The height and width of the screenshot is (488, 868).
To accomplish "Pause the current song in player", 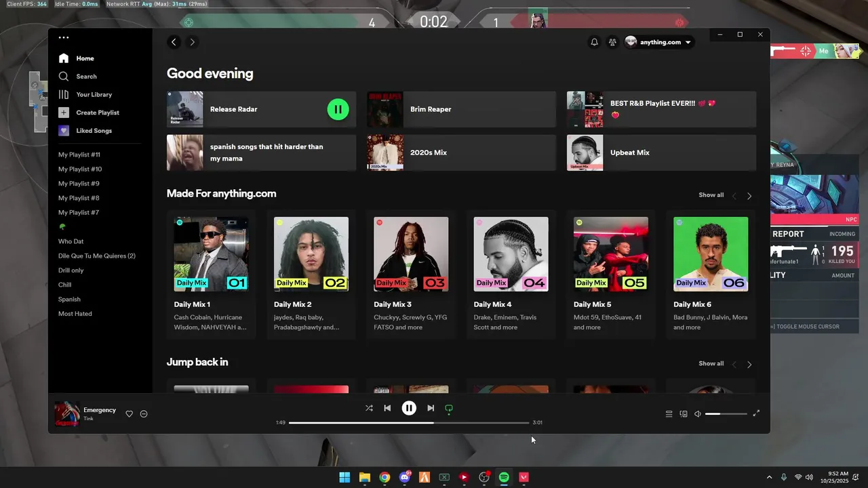I will tap(409, 408).
